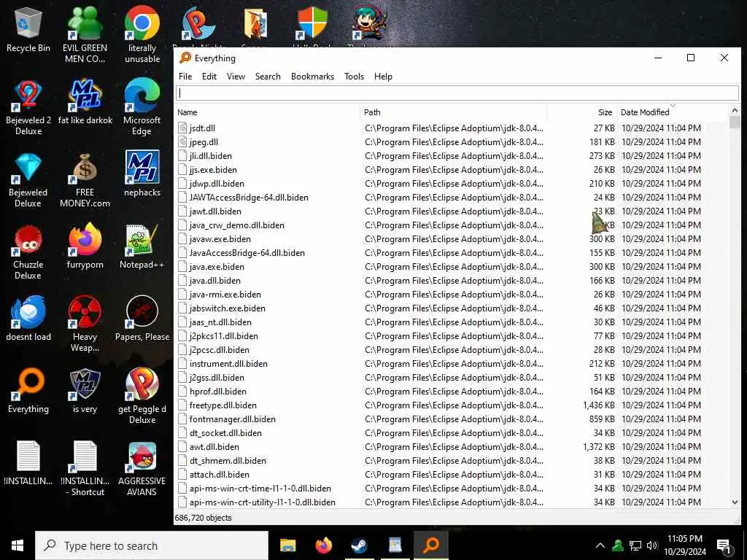Open the Edit menu in Everything
The image size is (747, 560).
click(209, 76)
